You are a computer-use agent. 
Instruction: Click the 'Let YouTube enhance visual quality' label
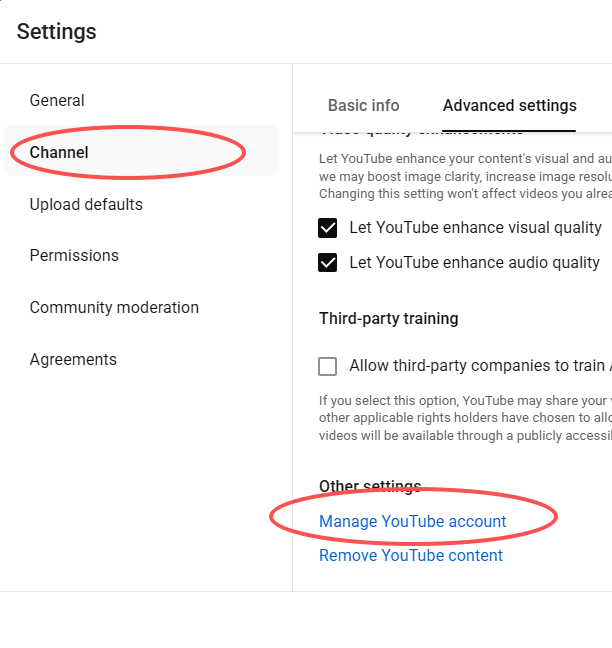tap(475, 229)
